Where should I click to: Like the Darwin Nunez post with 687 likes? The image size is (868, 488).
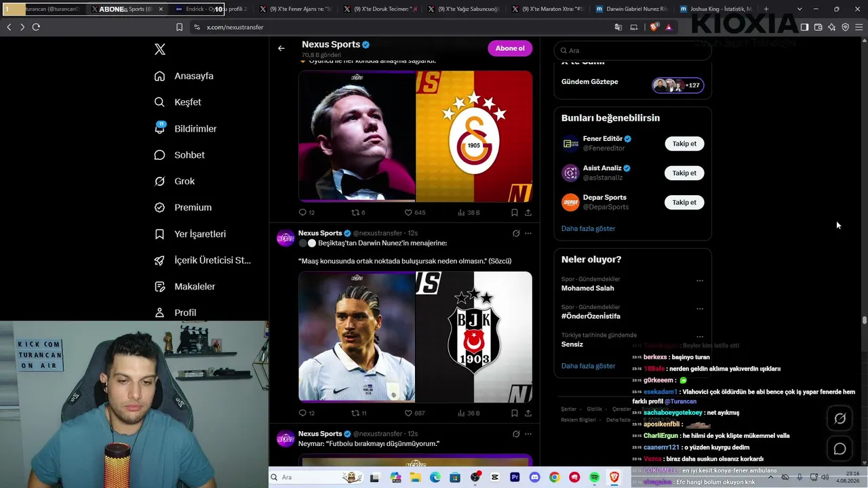tap(414, 413)
